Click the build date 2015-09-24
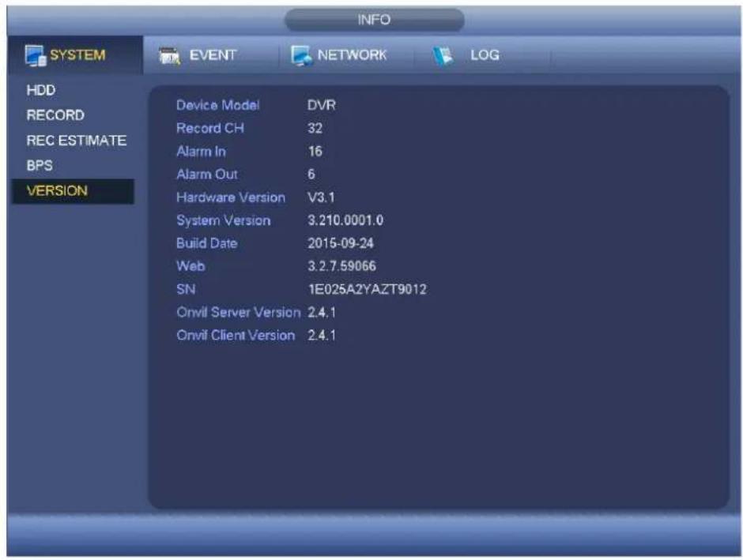Image resolution: width=743 pixels, height=560 pixels. [x=341, y=243]
